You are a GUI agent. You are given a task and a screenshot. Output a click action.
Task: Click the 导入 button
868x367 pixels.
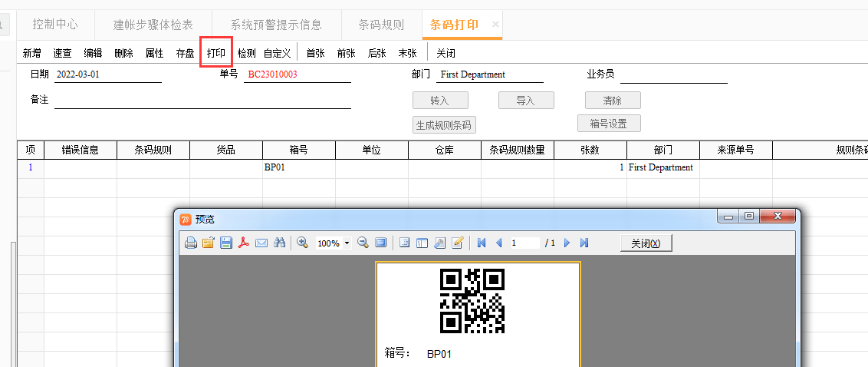pos(526,101)
